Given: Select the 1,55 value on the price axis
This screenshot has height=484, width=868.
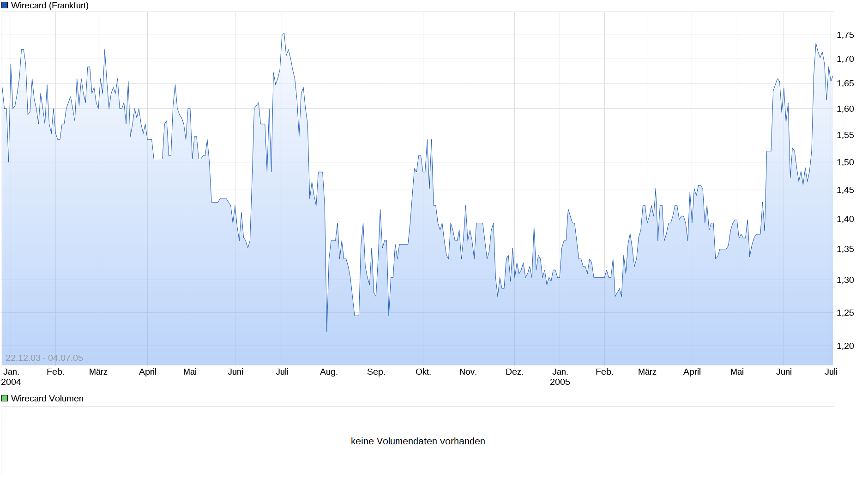Looking at the screenshot, I should pos(845,135).
